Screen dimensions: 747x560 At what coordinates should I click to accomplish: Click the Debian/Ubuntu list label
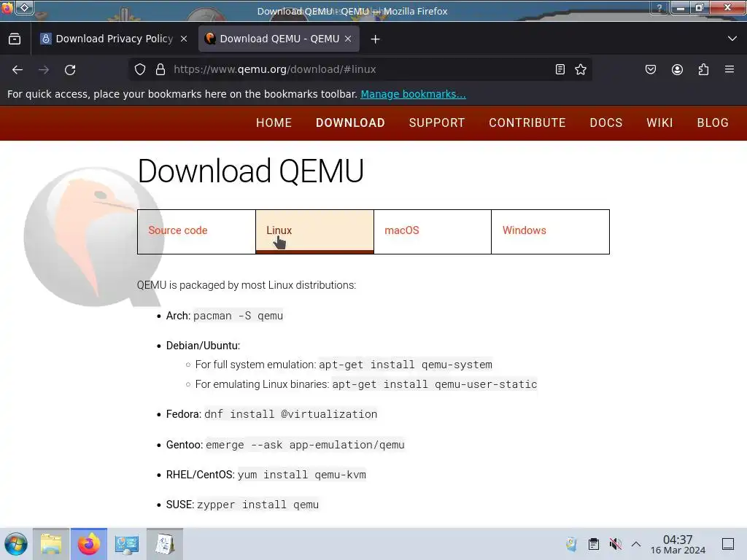(203, 346)
